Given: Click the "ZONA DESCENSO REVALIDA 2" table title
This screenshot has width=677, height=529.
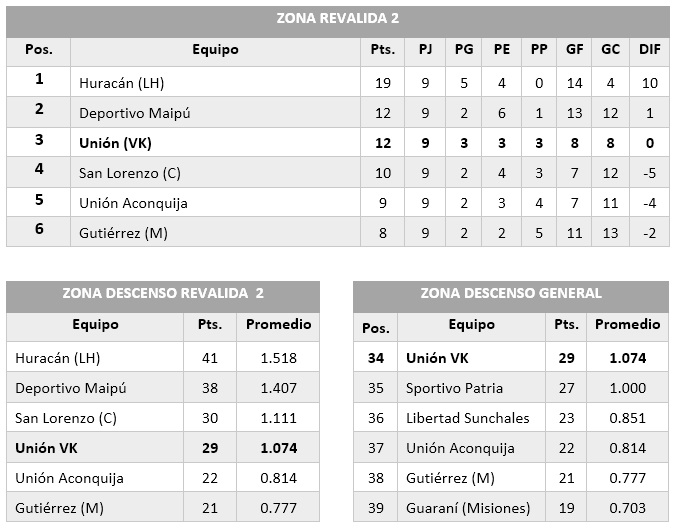Looking at the screenshot, I should click(x=164, y=294).
